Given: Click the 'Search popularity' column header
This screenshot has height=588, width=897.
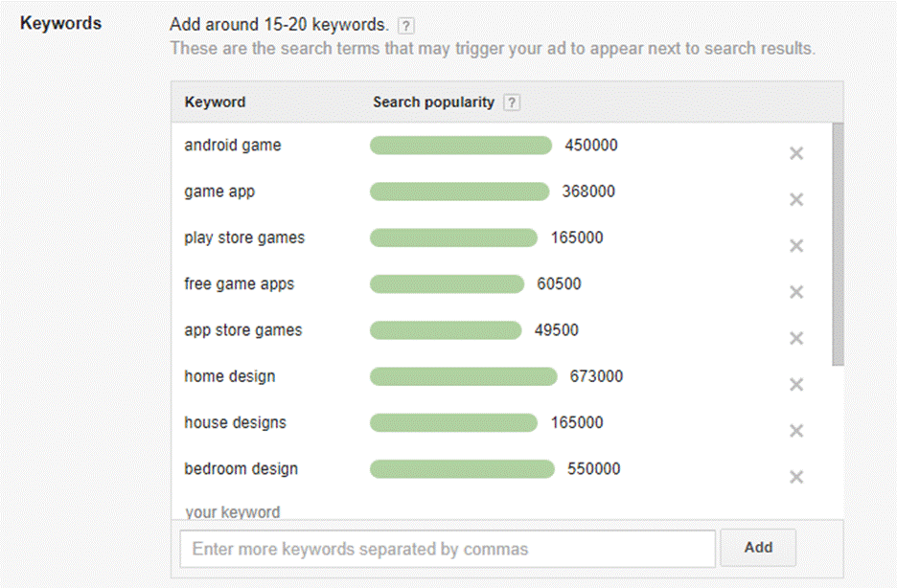Looking at the screenshot, I should (x=433, y=102).
